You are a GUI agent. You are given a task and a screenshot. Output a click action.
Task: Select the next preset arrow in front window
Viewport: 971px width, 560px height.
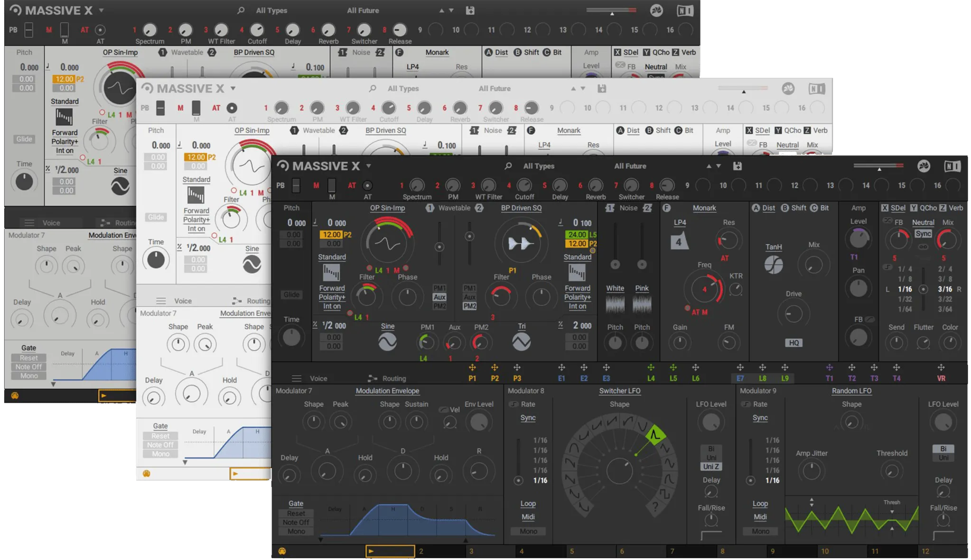click(719, 166)
